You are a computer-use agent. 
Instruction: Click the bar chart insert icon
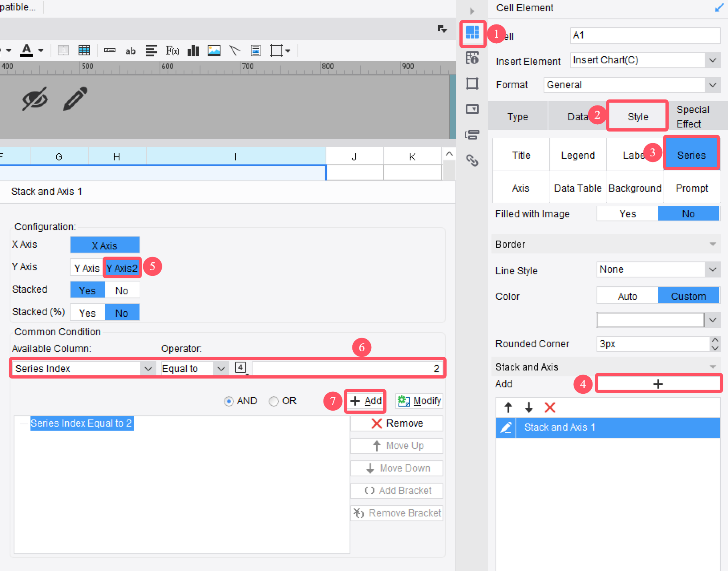pos(193,51)
